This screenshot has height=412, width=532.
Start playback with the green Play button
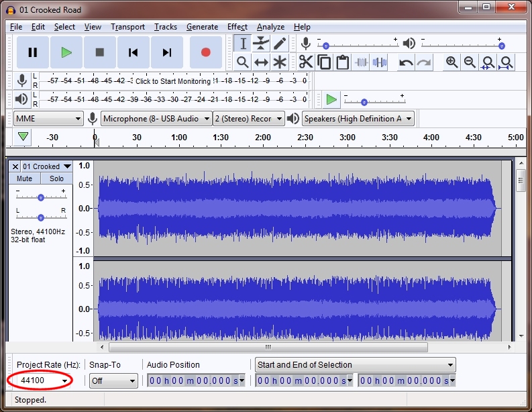[x=66, y=52]
